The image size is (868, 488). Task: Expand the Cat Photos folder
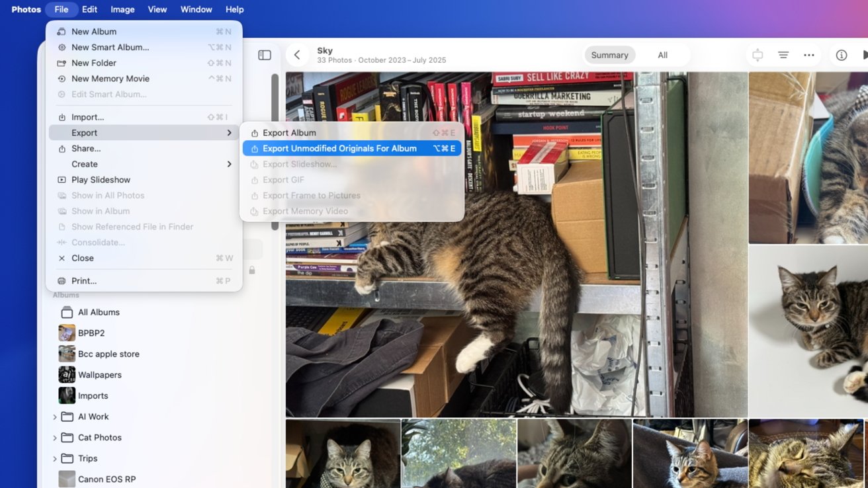55,438
